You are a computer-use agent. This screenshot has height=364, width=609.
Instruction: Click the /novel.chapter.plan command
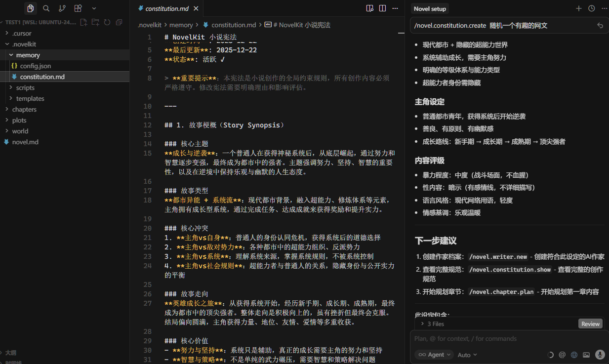tap(501, 292)
